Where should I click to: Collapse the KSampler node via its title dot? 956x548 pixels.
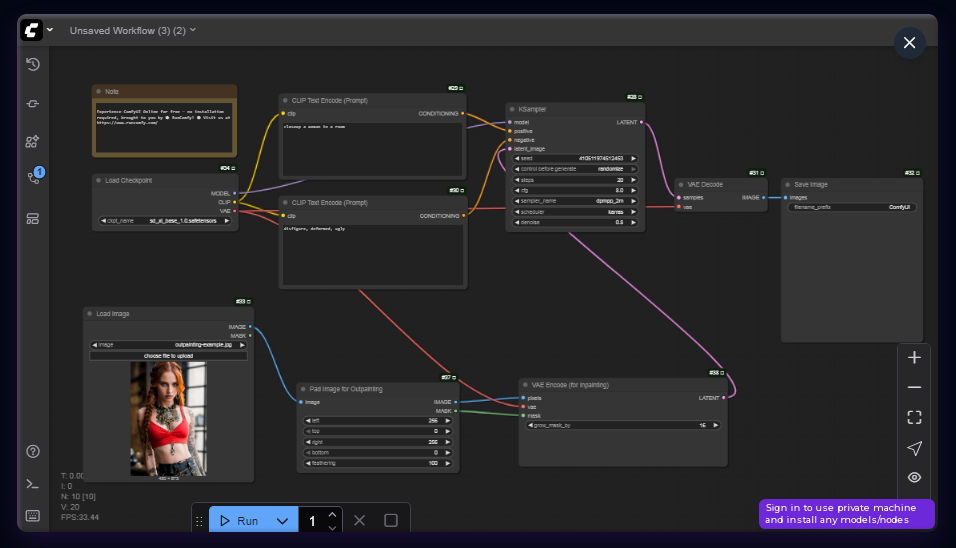[512, 109]
